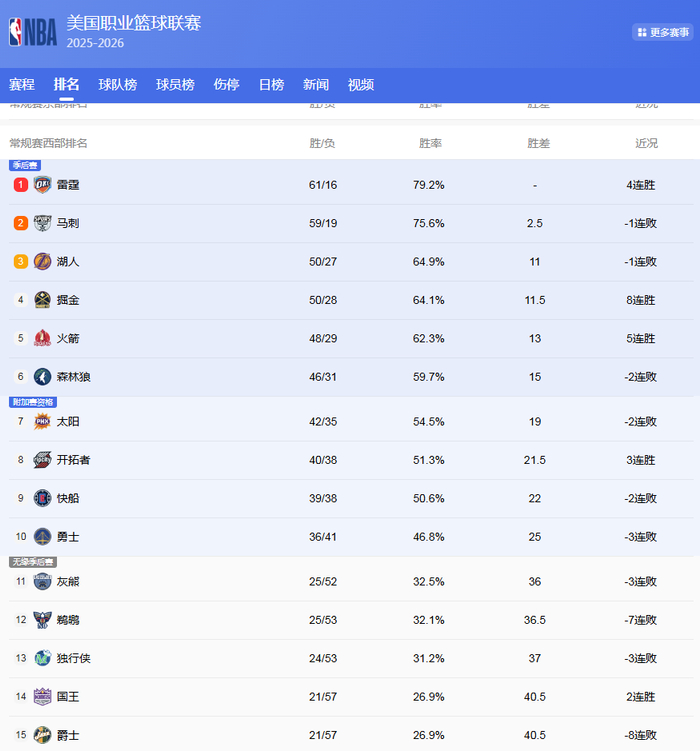700x751 pixels.
Task: Click the 胜差 column header in the western table
Action: pyautogui.click(x=539, y=143)
